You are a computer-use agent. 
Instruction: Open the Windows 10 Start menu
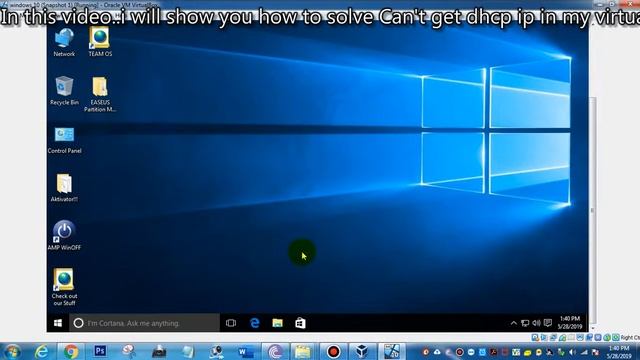58,323
